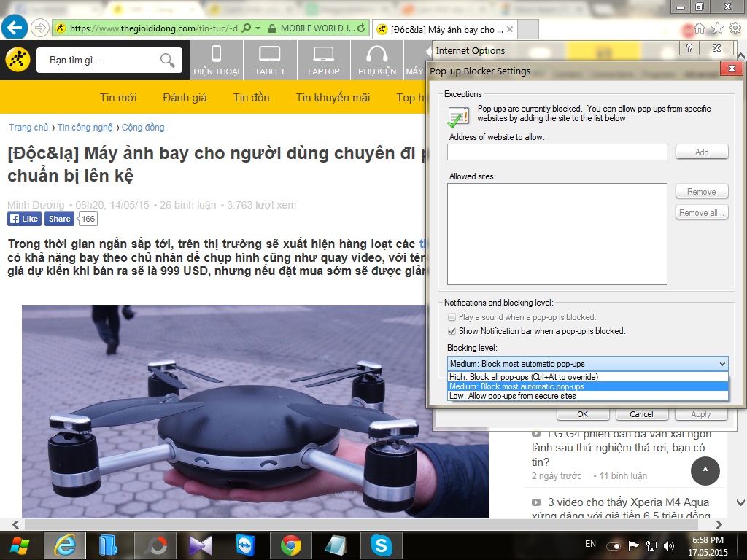Click the Facebook Like button

(24, 219)
